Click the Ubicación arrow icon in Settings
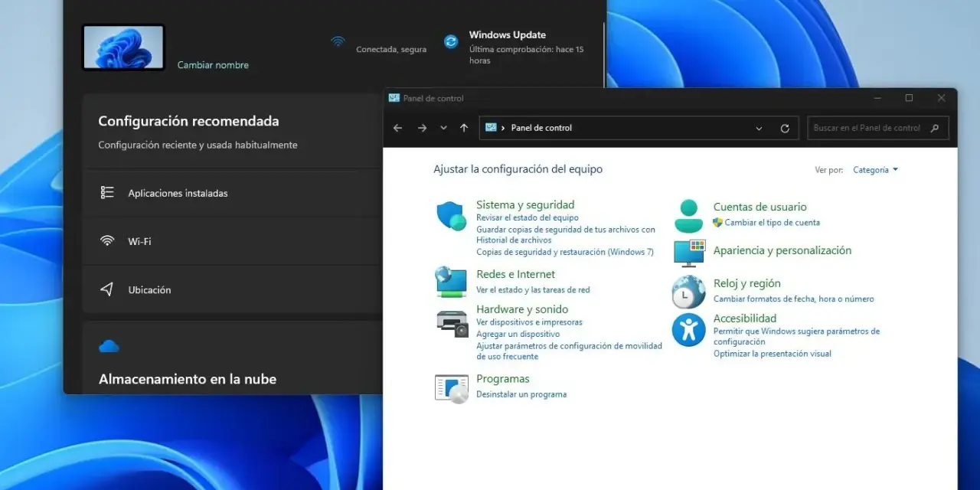 [x=107, y=289]
